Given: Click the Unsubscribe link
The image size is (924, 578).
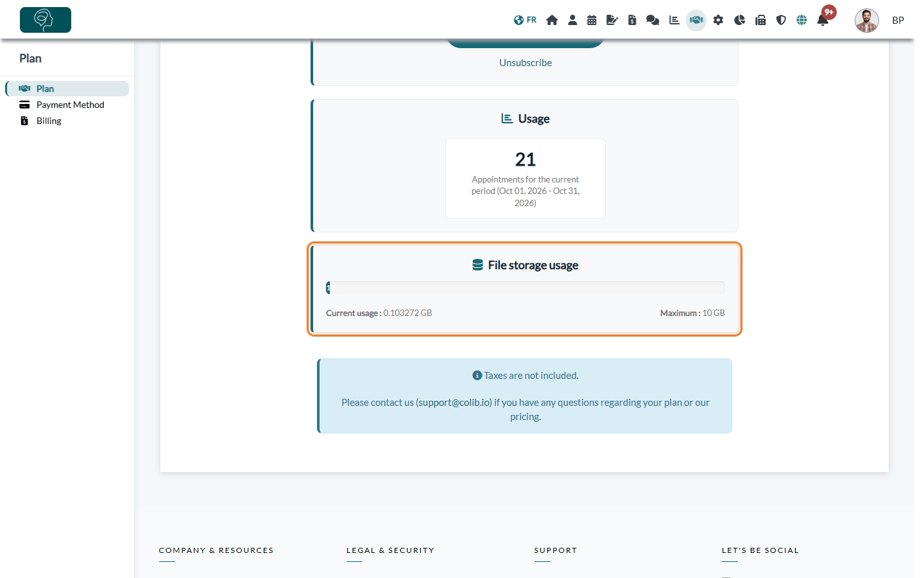Looking at the screenshot, I should click(x=526, y=63).
